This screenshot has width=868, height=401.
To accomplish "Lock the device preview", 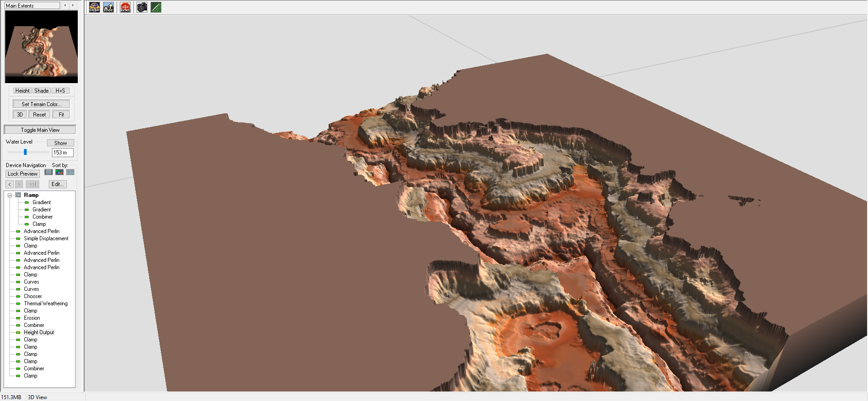I will (x=23, y=174).
